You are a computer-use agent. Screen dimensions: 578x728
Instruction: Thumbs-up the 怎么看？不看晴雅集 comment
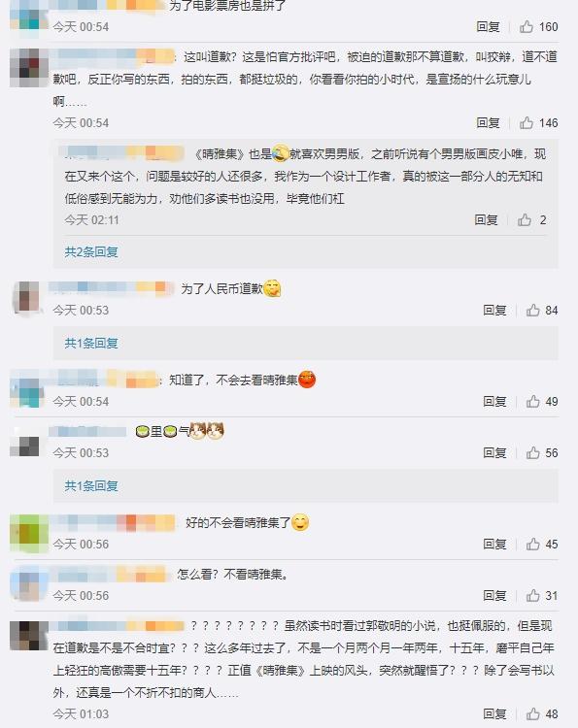pos(533,595)
